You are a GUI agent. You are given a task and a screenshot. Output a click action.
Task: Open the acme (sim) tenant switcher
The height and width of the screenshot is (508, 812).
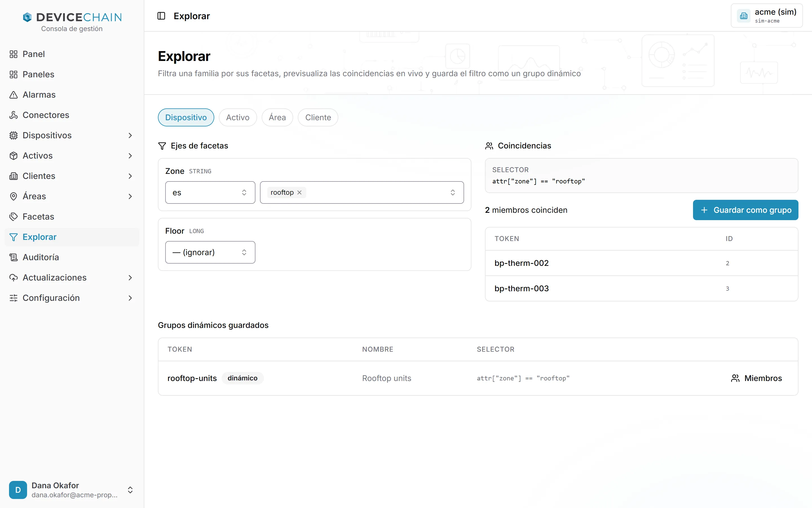pos(766,16)
